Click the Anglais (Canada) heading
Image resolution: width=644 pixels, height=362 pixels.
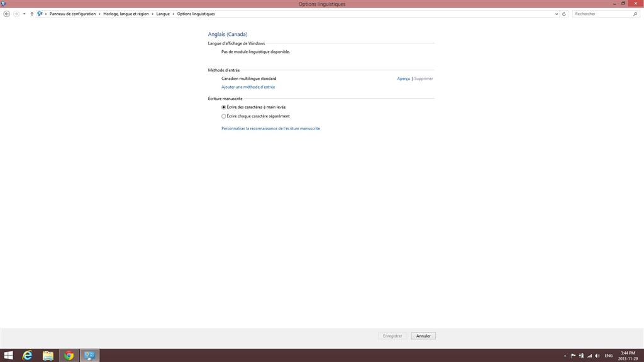pyautogui.click(x=228, y=35)
